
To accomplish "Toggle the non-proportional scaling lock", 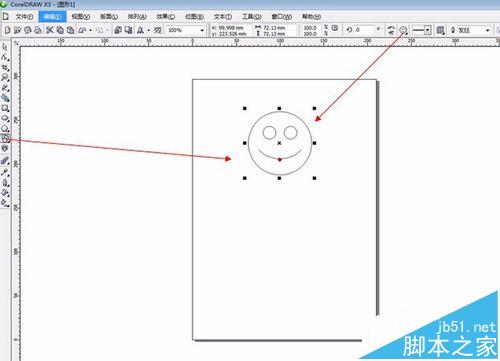I will [335, 29].
